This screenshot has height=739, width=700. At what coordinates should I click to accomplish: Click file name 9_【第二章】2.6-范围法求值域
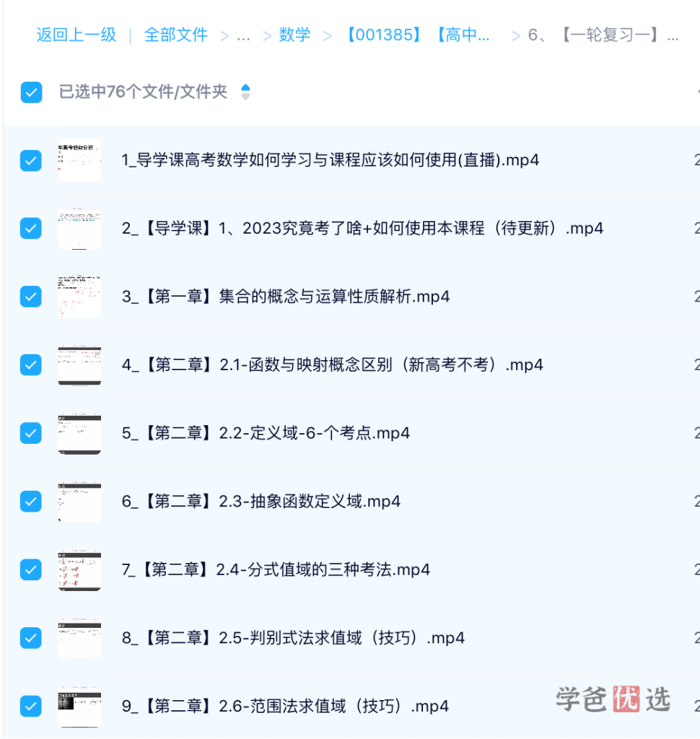(x=285, y=706)
